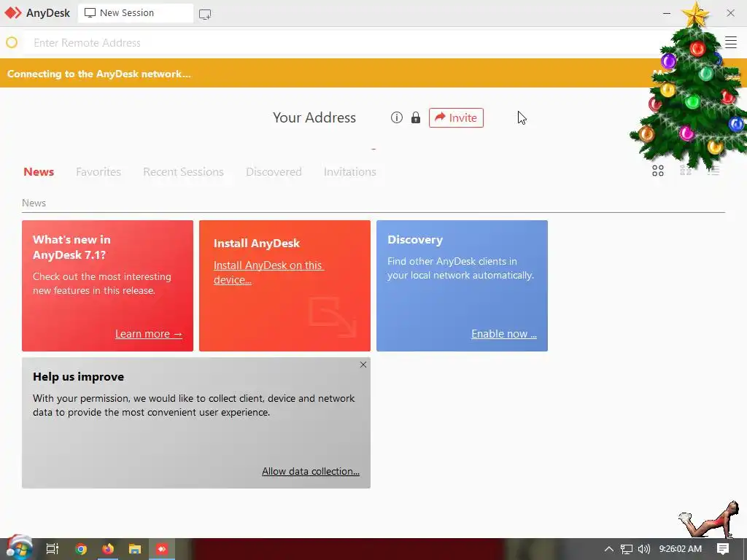The image size is (747, 560).
Task: Open the Action Center notifications icon
Action: (723, 549)
